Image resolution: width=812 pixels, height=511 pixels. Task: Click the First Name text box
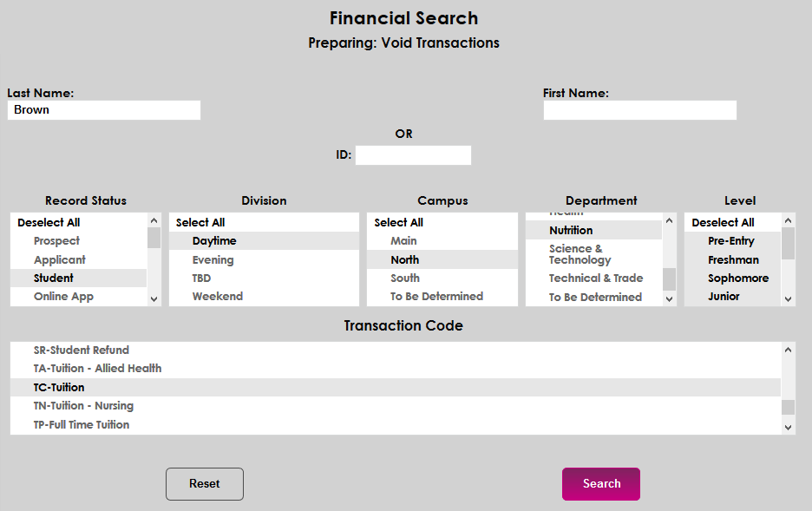pyautogui.click(x=639, y=110)
